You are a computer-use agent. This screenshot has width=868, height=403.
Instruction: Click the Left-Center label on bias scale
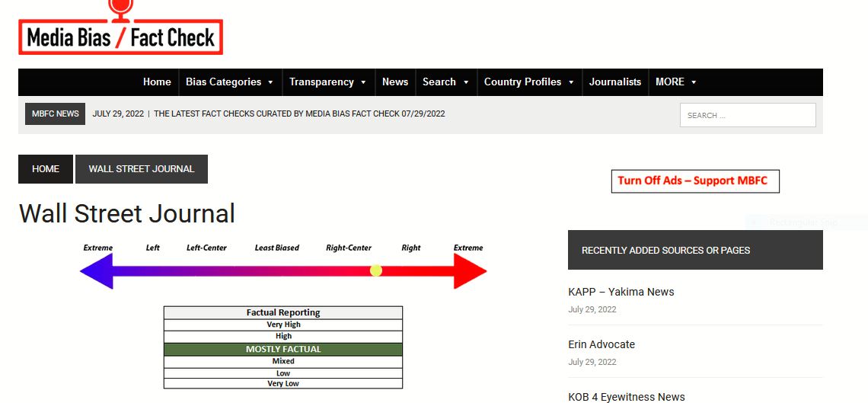(206, 248)
